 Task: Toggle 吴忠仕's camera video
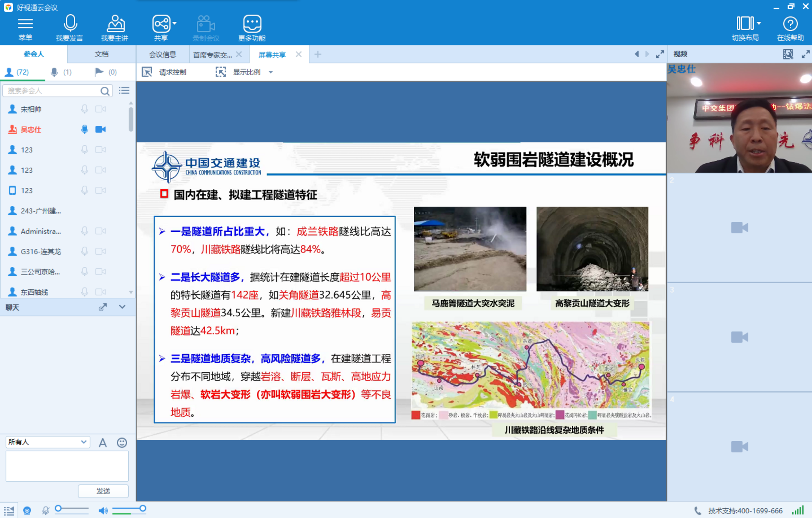pos(101,129)
